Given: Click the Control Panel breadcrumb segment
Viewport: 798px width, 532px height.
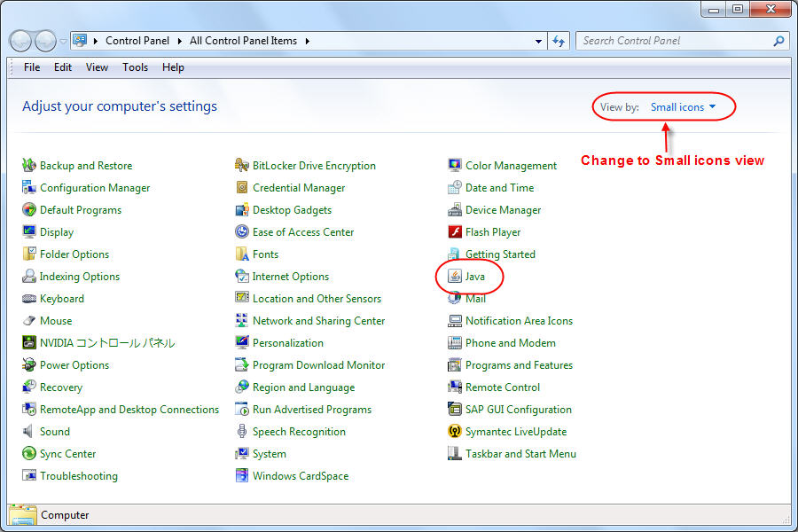Looking at the screenshot, I should point(137,41).
